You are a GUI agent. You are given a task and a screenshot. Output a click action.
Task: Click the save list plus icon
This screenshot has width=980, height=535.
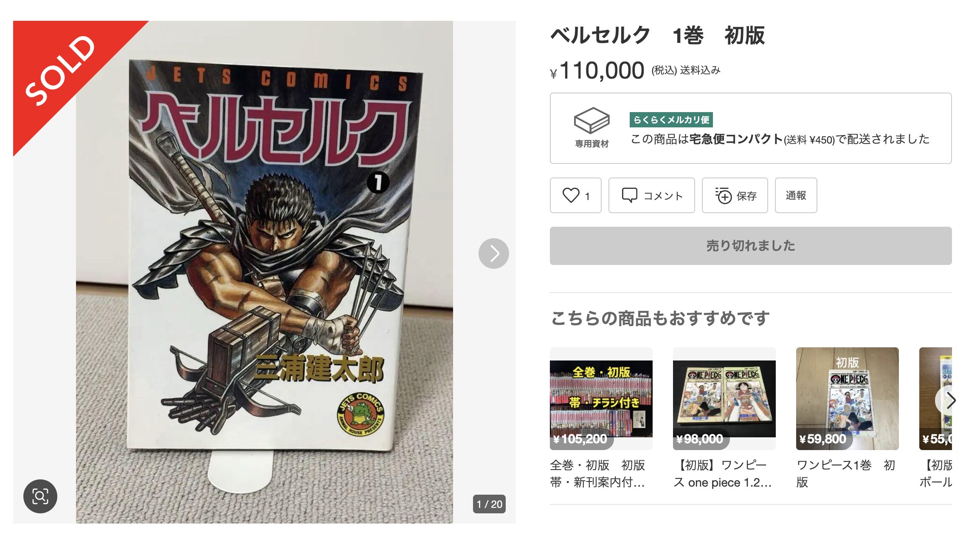(723, 195)
